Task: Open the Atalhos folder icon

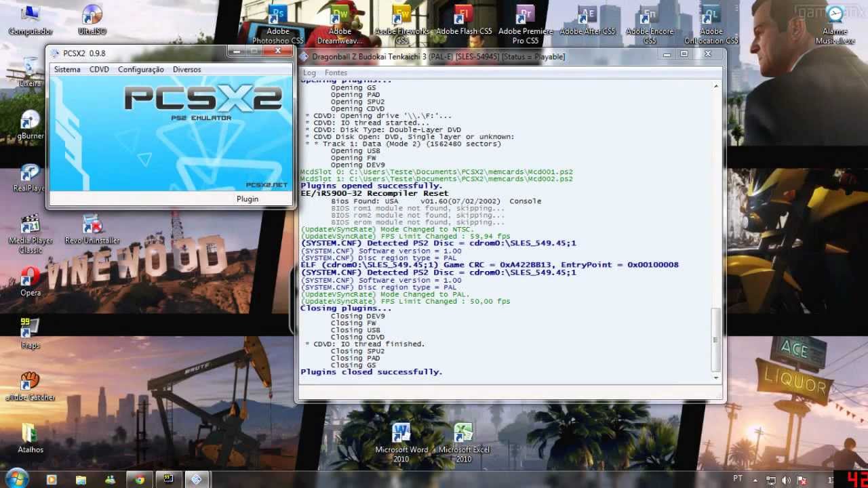Action: tap(30, 439)
